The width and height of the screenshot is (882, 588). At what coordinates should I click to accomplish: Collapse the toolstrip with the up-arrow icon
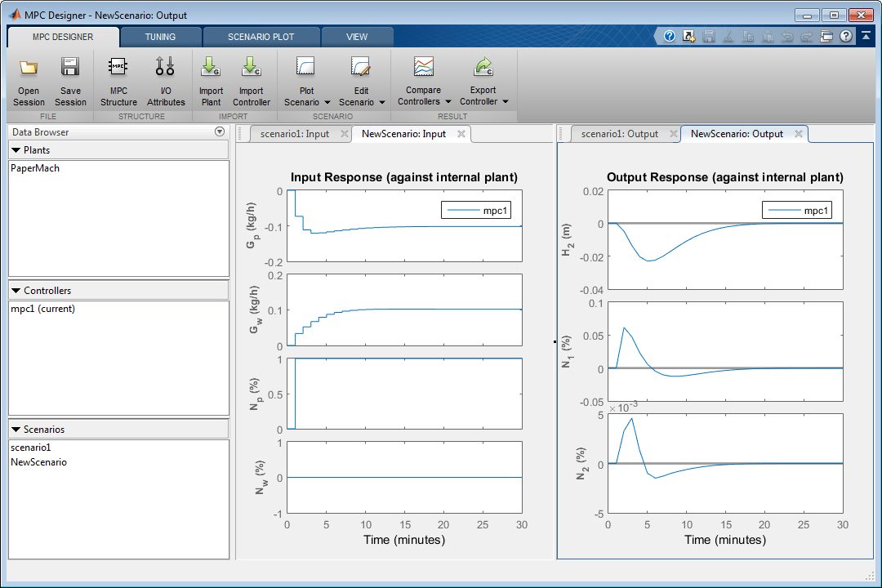pyautogui.click(x=866, y=36)
